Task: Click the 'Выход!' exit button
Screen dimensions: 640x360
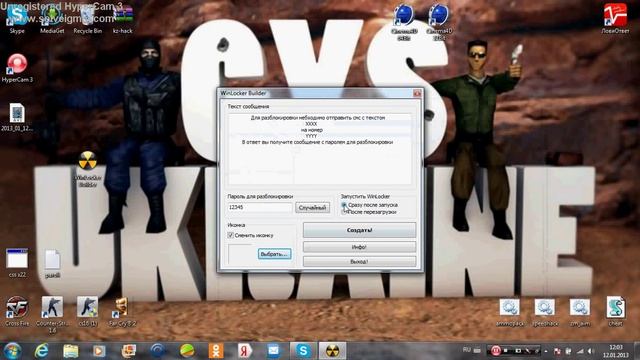Action: point(359,261)
